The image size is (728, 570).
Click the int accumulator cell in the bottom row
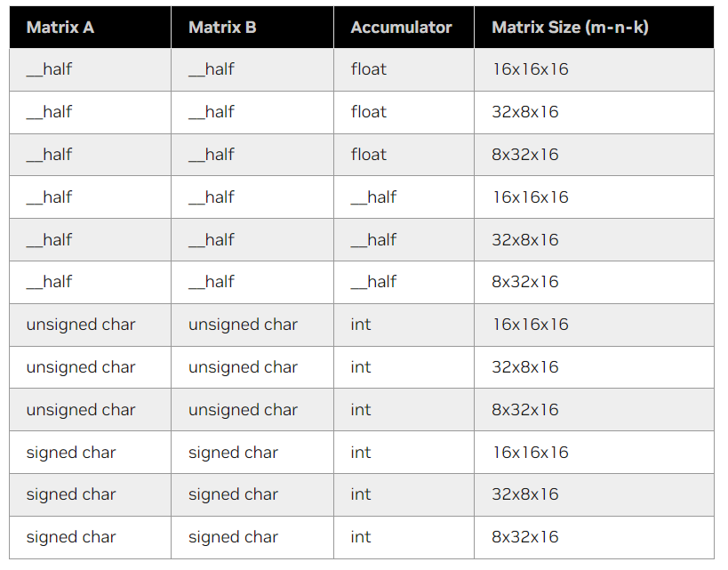(361, 537)
